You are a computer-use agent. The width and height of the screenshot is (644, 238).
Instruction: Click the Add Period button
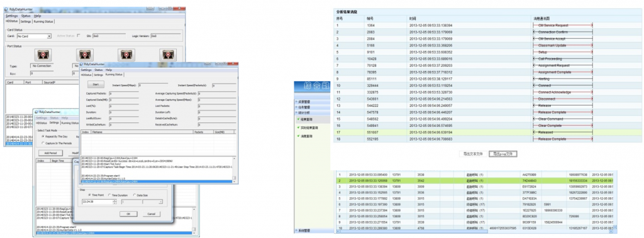click(50, 153)
